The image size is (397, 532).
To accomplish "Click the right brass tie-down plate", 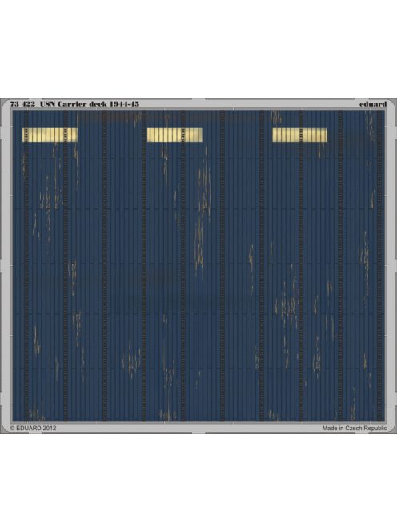I will coord(299,135).
